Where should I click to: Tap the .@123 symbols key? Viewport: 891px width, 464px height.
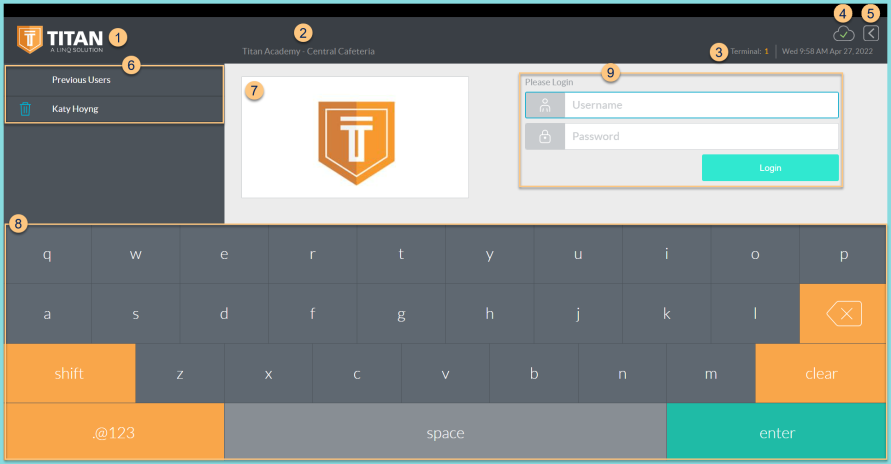[114, 433]
